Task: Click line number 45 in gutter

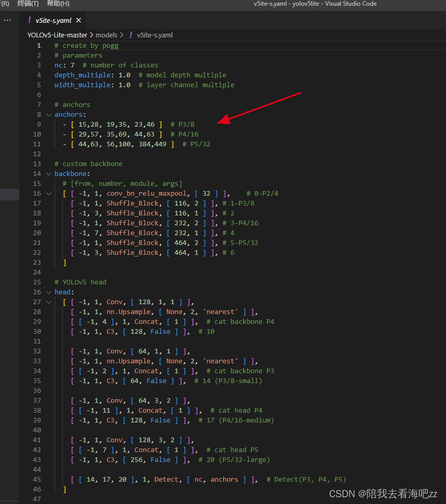Action: pos(37,479)
